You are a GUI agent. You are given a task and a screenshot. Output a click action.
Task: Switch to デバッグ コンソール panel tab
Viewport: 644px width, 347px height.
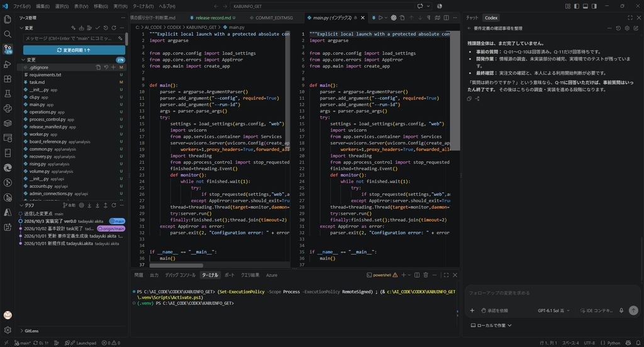pyautogui.click(x=180, y=275)
